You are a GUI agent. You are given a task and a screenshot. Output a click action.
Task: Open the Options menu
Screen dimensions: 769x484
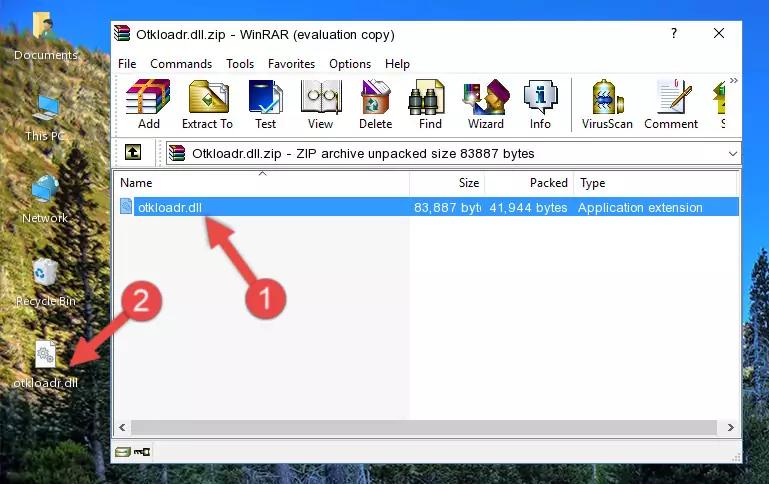coord(350,64)
